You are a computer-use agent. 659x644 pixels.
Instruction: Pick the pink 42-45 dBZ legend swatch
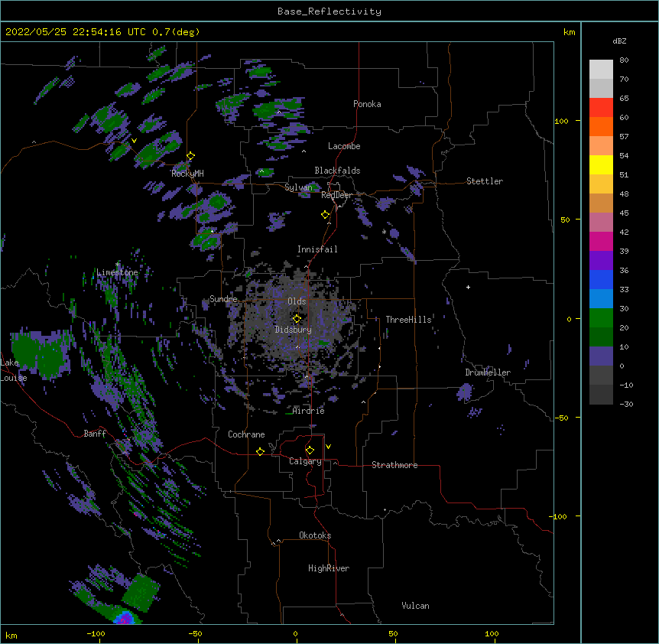click(601, 223)
